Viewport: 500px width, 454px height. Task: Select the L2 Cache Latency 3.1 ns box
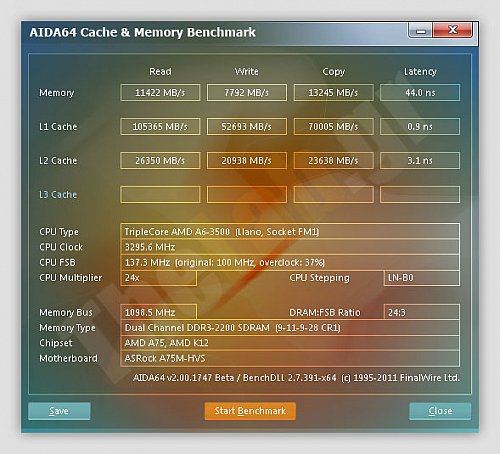pyautogui.click(x=420, y=160)
